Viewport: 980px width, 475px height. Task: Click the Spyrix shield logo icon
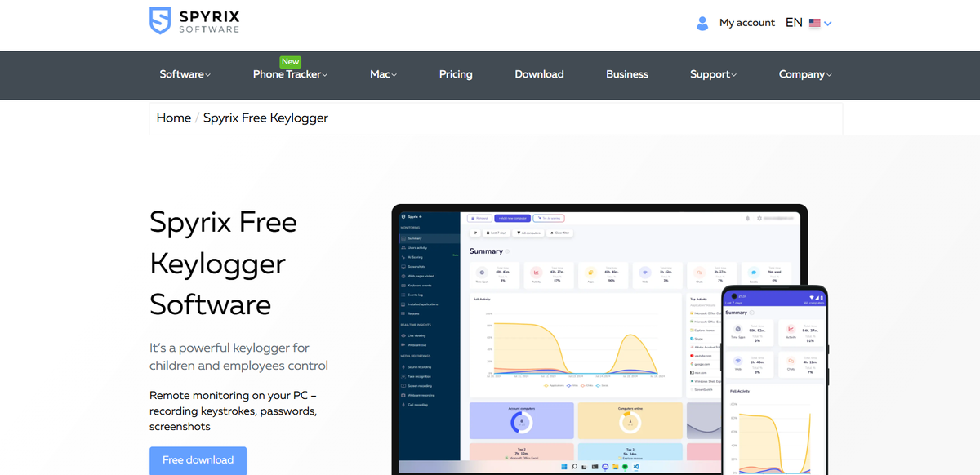[161, 20]
